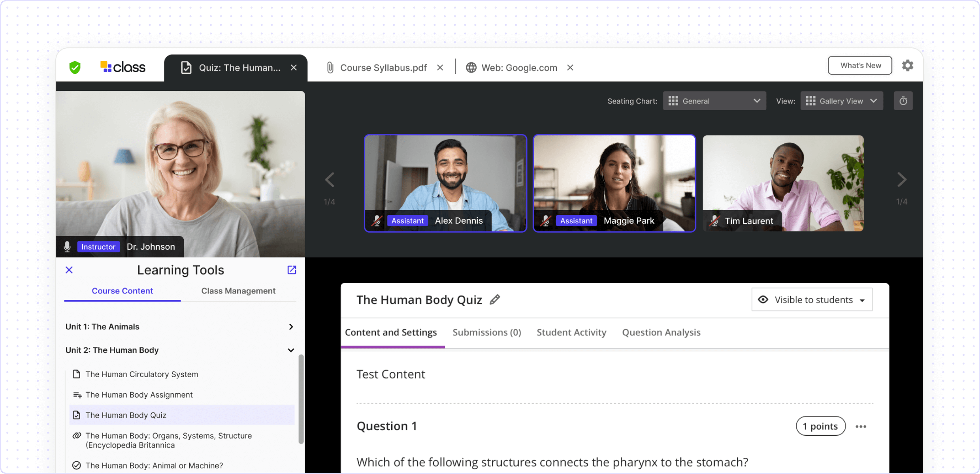The image size is (980, 474).
Task: Open the Gallery View dropdown
Action: click(842, 101)
